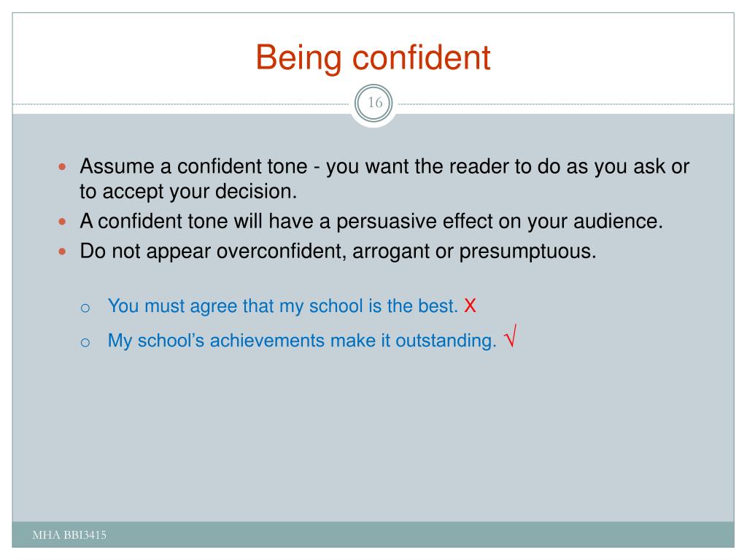Click the orange bullet before 'Do not appear'

[62, 252]
